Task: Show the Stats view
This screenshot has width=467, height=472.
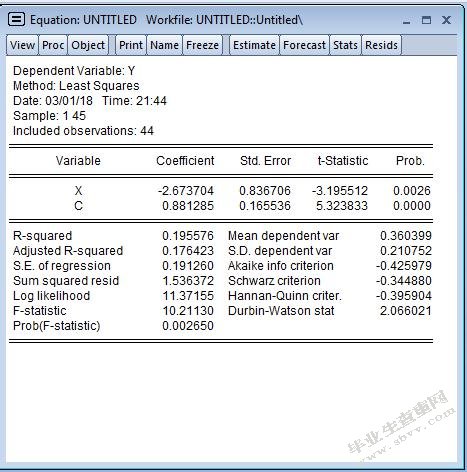Action: click(x=345, y=45)
